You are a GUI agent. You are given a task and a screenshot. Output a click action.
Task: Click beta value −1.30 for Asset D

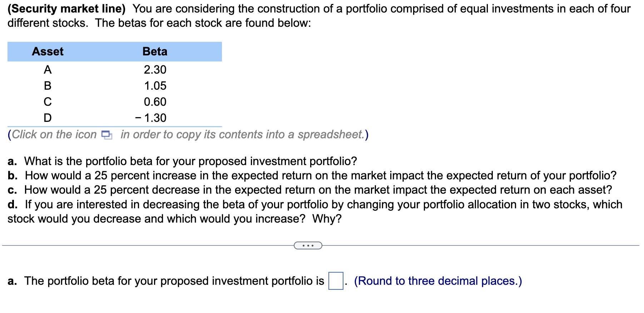pos(151,118)
